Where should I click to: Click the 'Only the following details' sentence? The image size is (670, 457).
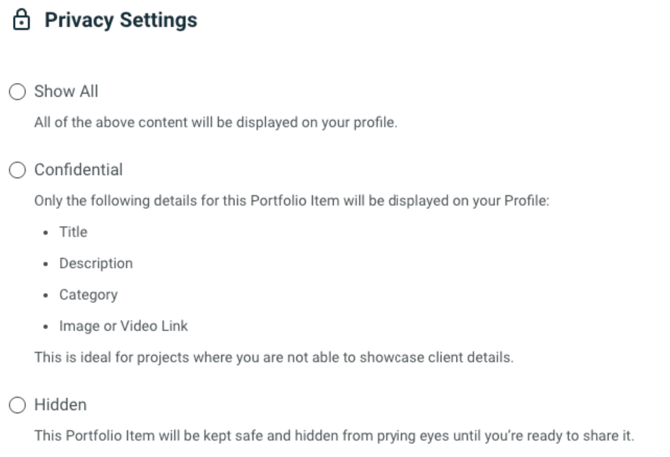292,201
